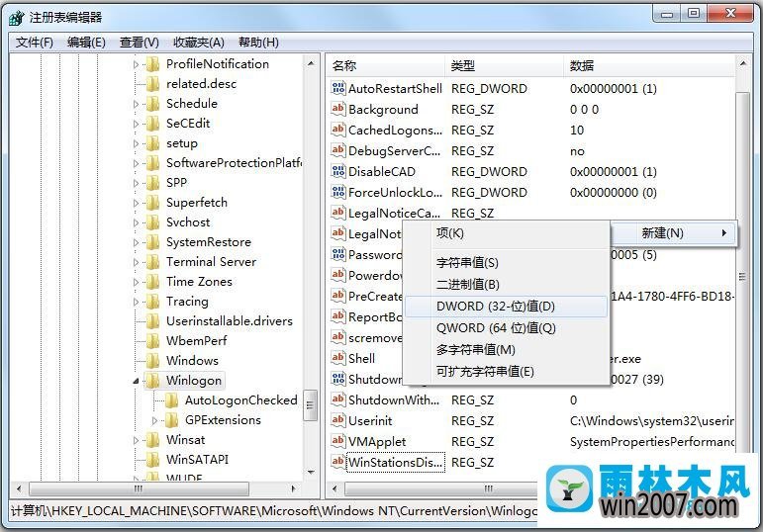Screen dimensions: 763x532
Task: Click the DebugServerC string value icon
Action: coord(338,150)
